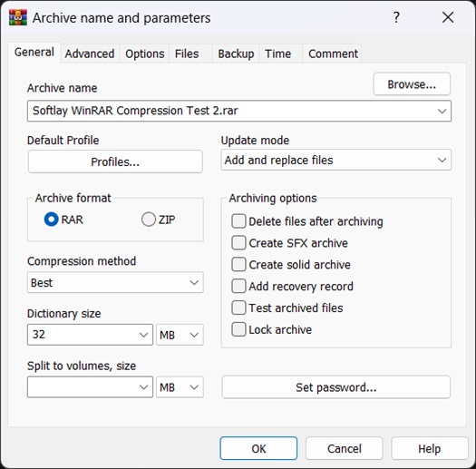Open the Profiles... button
This screenshot has width=476, height=469.
[x=115, y=161]
